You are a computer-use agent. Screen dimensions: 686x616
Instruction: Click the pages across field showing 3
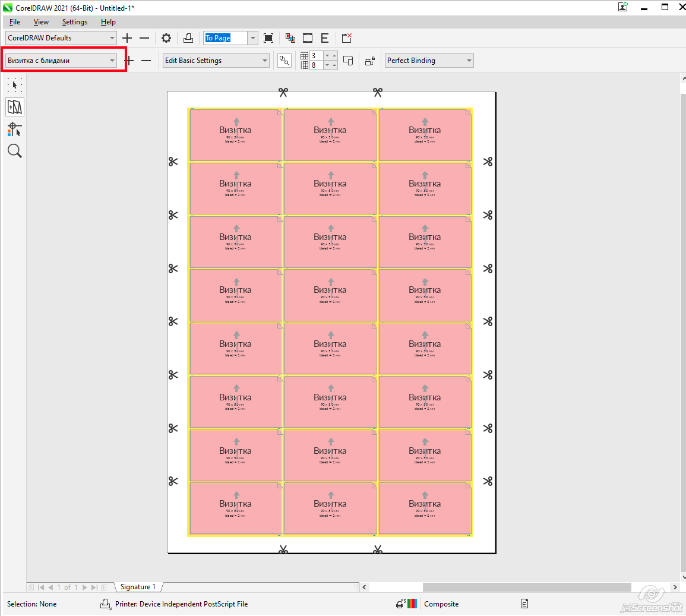pos(317,56)
